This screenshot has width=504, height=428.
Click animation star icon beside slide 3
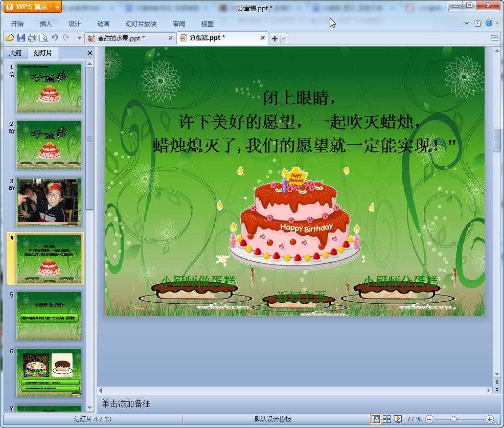tap(12, 188)
